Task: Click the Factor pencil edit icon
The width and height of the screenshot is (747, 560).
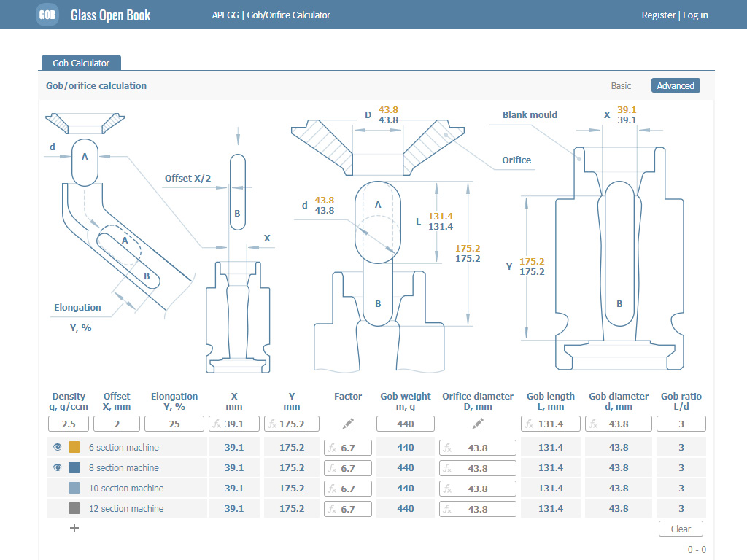Action: pos(348,424)
